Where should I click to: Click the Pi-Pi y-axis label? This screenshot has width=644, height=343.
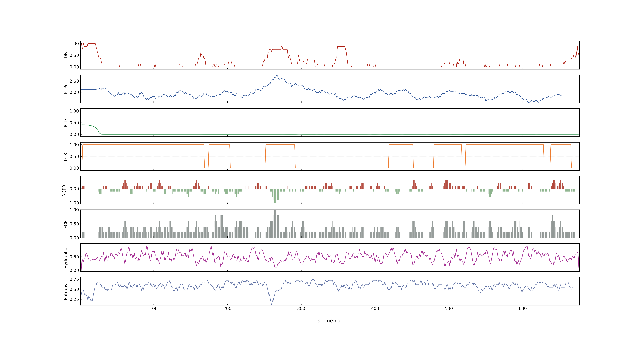(66, 89)
